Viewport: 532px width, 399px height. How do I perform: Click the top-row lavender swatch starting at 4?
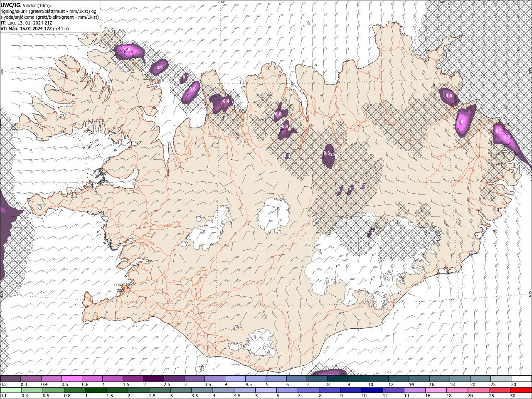[235, 379]
